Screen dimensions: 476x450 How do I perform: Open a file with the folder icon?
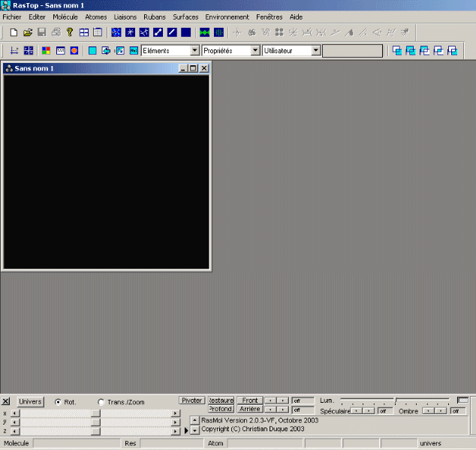(x=28, y=32)
